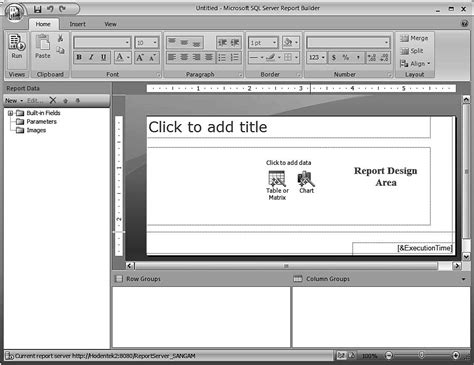This screenshot has height=365, width=474.
Task: Align text to middle in Paragraph group
Action: pos(184,42)
